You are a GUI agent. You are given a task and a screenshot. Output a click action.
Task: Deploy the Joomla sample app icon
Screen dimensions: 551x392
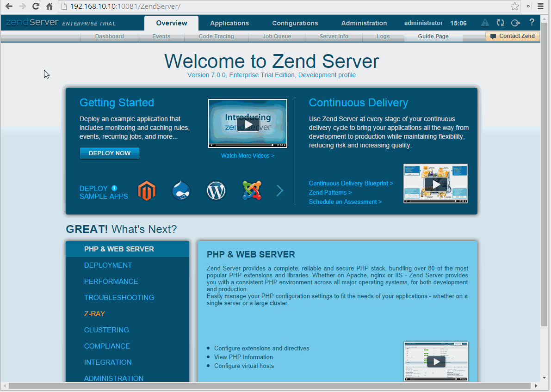[x=252, y=191]
